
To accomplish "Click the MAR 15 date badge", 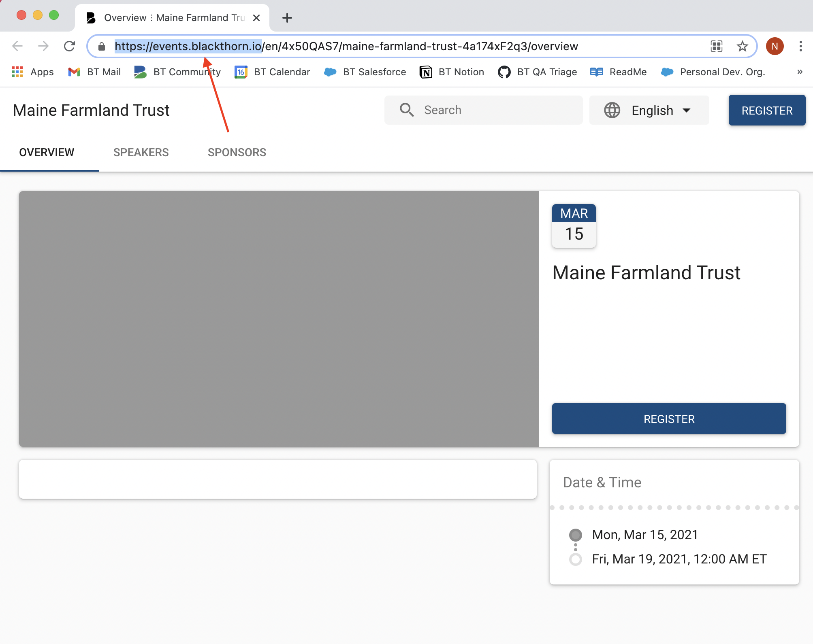I will point(574,226).
